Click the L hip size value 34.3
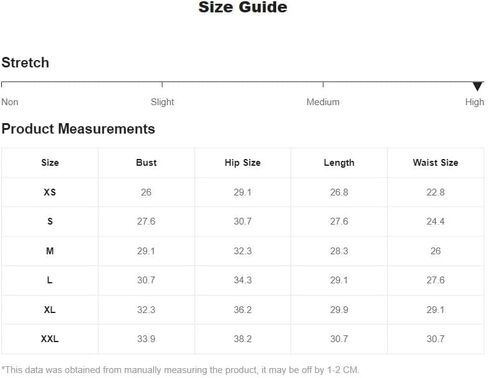The image size is (488, 378). [x=243, y=280]
